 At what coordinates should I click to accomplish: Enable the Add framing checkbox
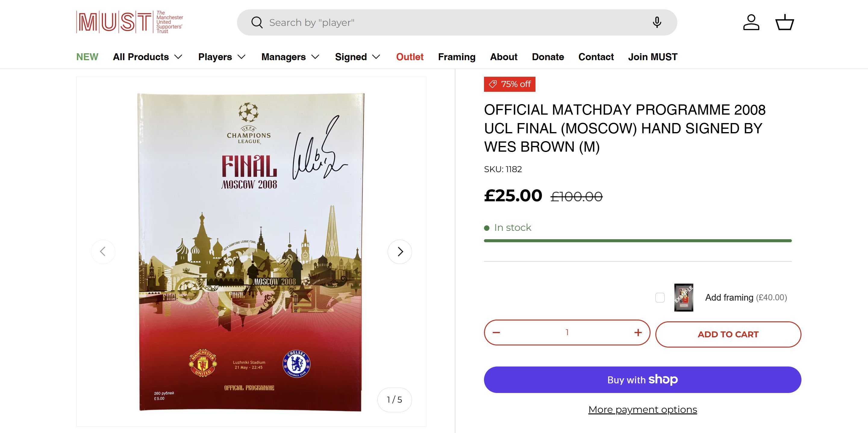(660, 298)
